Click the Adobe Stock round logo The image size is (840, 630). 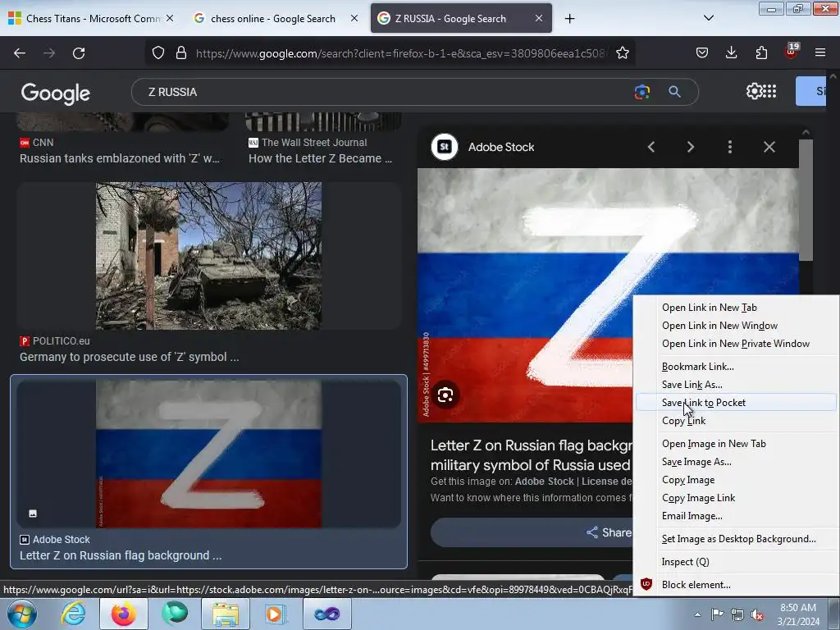[x=445, y=147]
